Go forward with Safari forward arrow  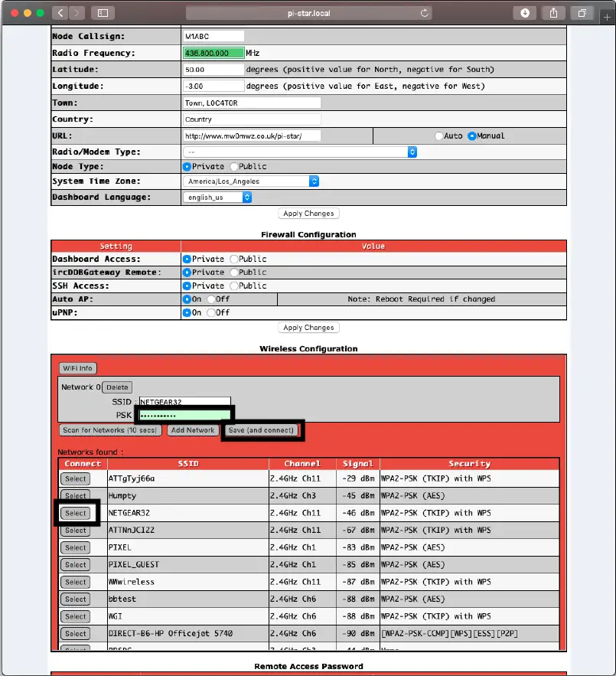coord(77,13)
